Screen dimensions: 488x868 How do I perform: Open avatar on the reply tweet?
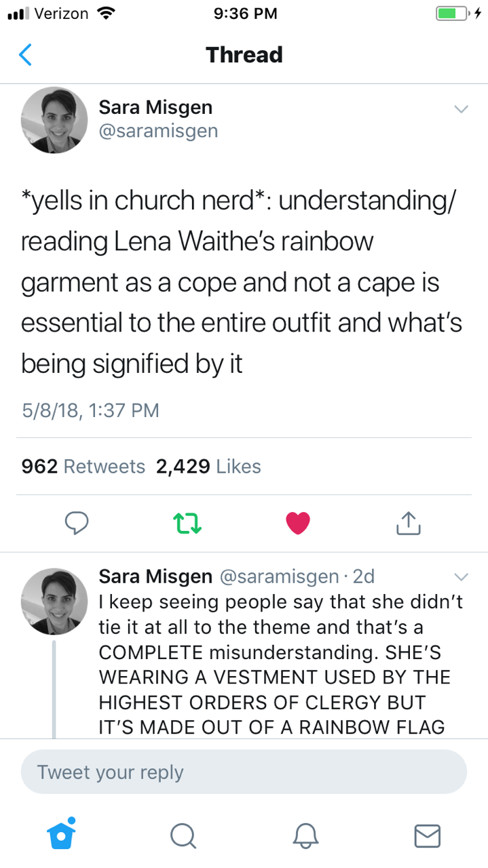click(x=54, y=601)
